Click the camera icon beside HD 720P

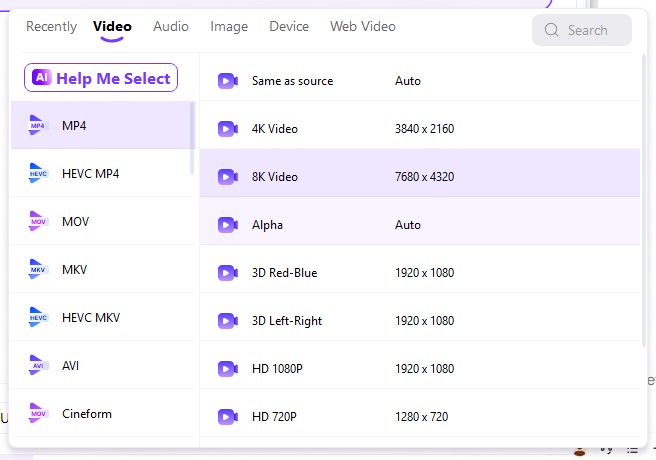point(228,417)
